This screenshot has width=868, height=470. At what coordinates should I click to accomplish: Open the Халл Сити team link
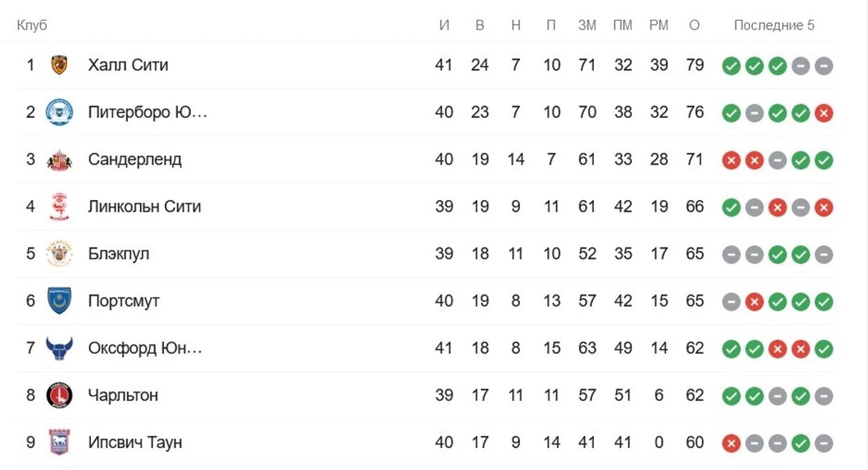pos(128,65)
